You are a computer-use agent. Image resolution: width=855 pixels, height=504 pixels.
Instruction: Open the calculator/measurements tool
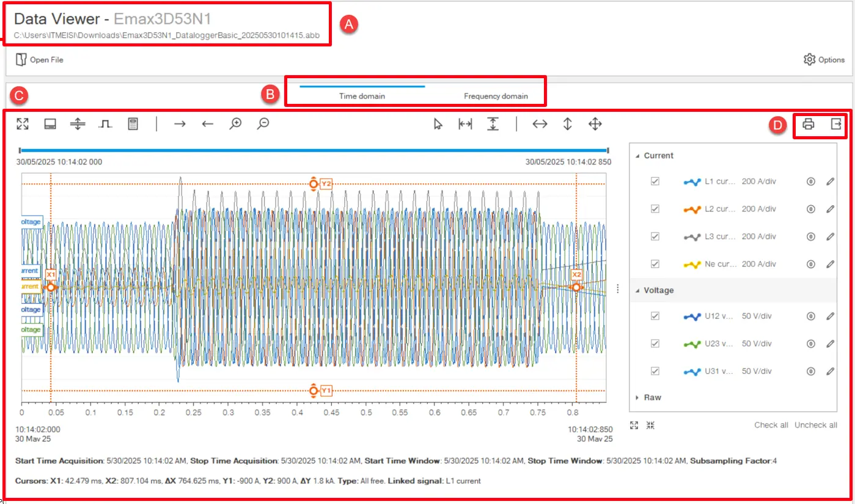[132, 123]
